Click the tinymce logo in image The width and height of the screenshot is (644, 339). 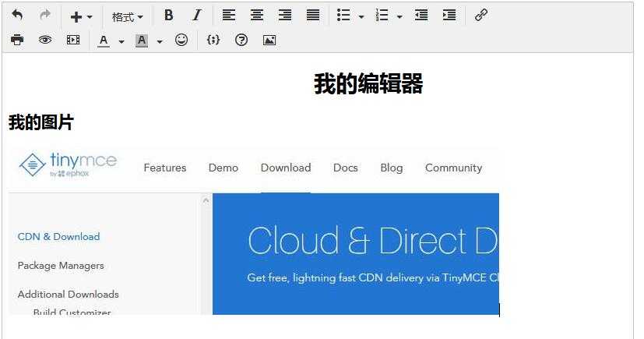69,164
